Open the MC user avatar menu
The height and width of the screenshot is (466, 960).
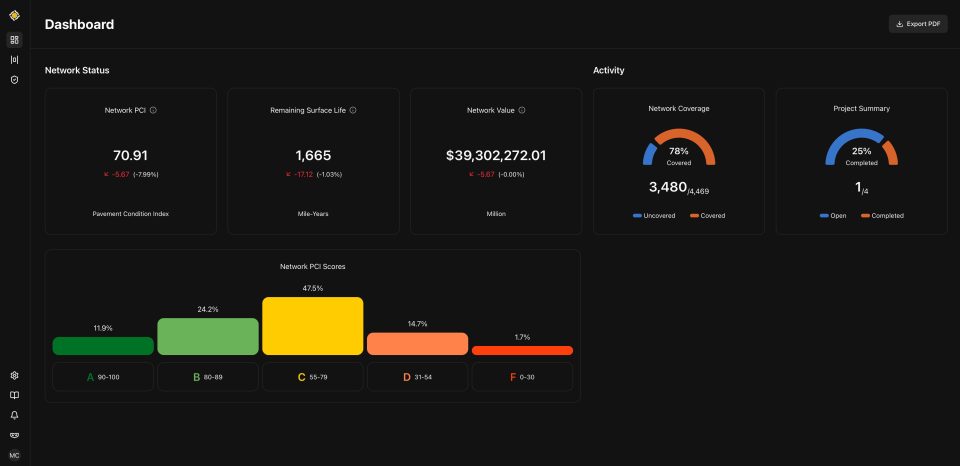(x=14, y=455)
